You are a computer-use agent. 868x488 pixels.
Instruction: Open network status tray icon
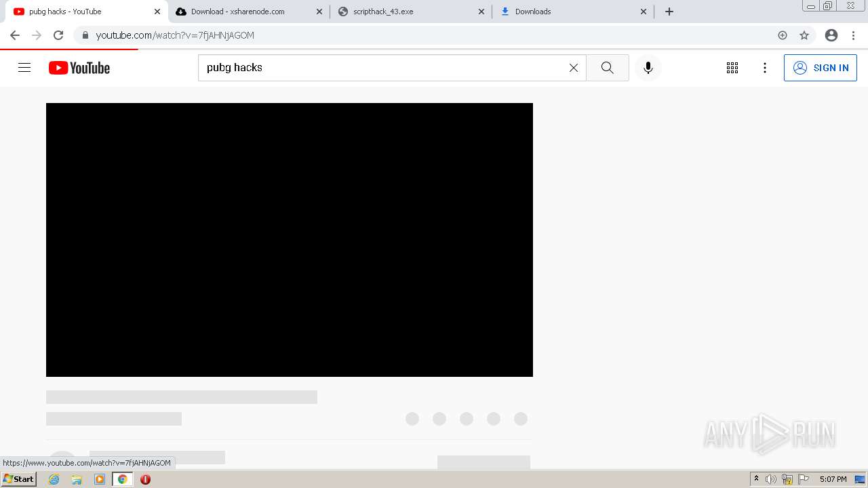(787, 479)
